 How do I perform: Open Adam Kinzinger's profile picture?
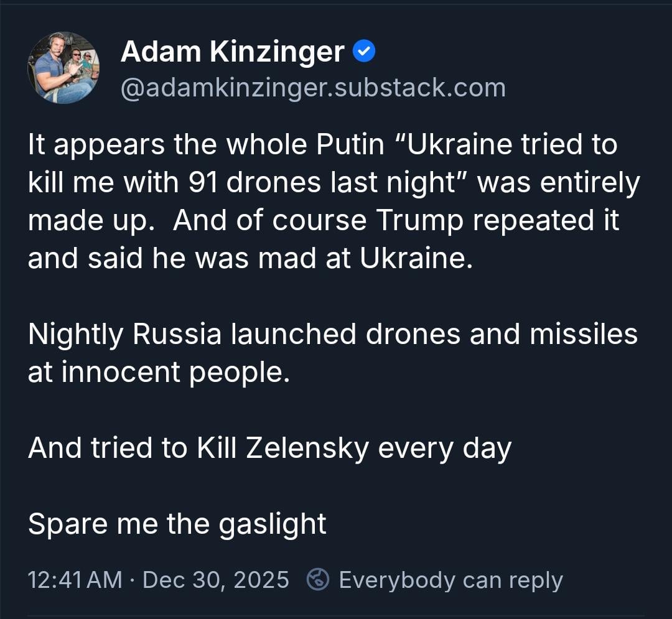63,68
